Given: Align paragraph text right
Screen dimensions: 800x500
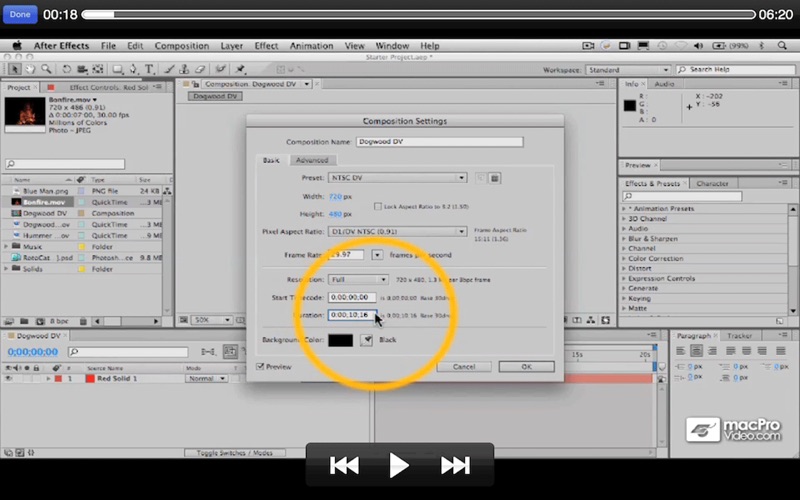Looking at the screenshot, I should (712, 351).
